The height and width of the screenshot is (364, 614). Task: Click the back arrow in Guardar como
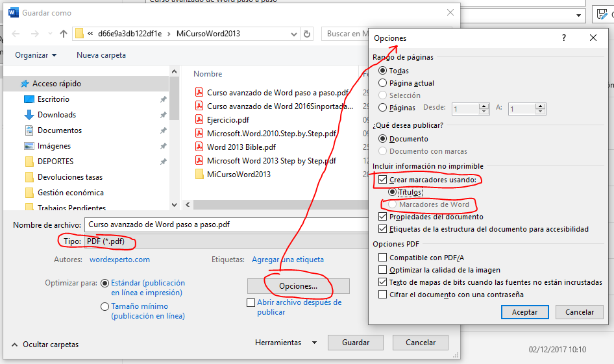coord(16,34)
